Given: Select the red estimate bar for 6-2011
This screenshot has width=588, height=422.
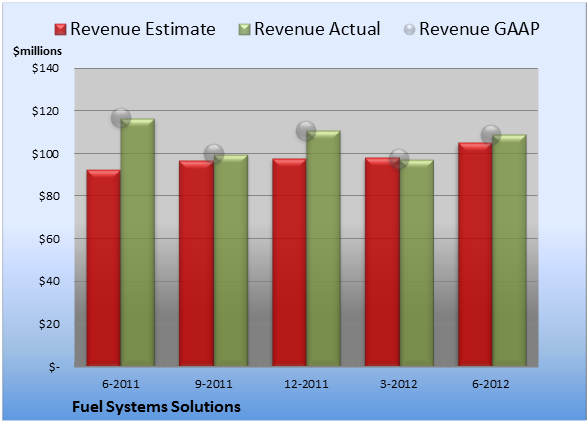Looking at the screenshot, I should (104, 268).
